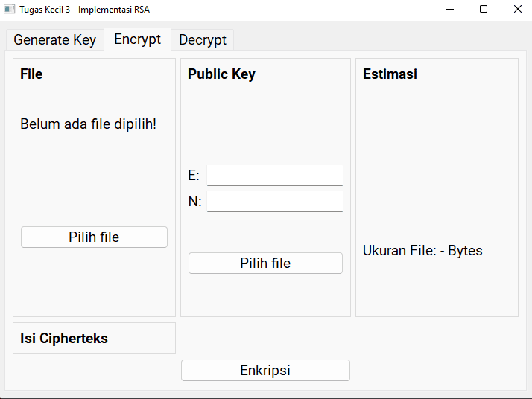
Task: Focus the E value input field
Action: pos(274,176)
